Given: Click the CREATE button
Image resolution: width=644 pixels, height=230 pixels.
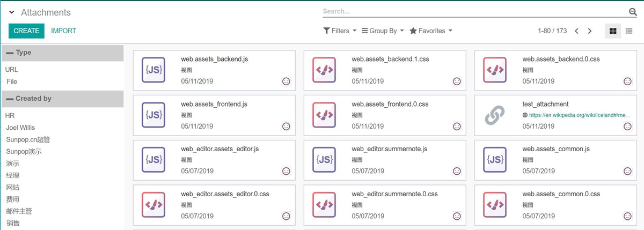Looking at the screenshot, I should click(26, 31).
